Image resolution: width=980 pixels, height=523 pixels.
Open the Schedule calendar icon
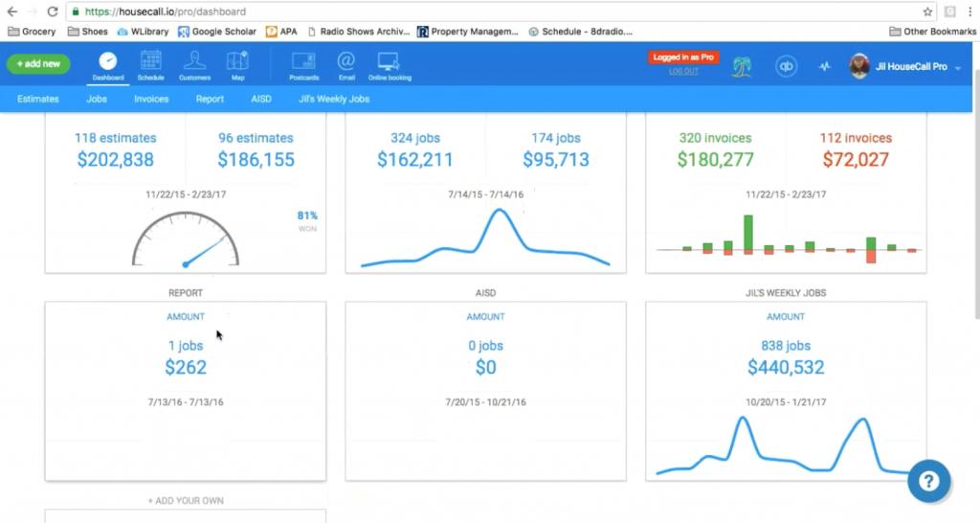click(x=150, y=66)
